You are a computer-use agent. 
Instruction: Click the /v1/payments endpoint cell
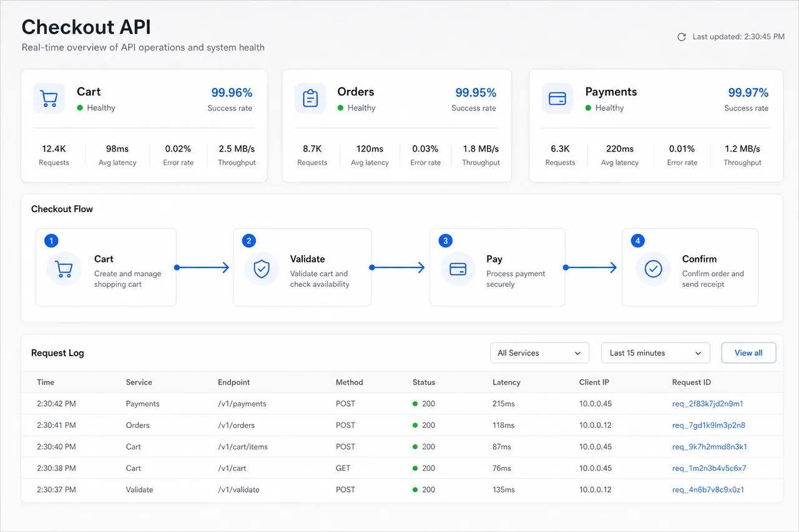click(242, 404)
